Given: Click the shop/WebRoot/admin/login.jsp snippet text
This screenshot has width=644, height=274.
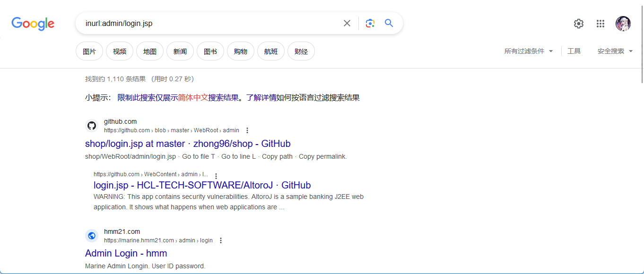Looking at the screenshot, I should click(216, 156).
